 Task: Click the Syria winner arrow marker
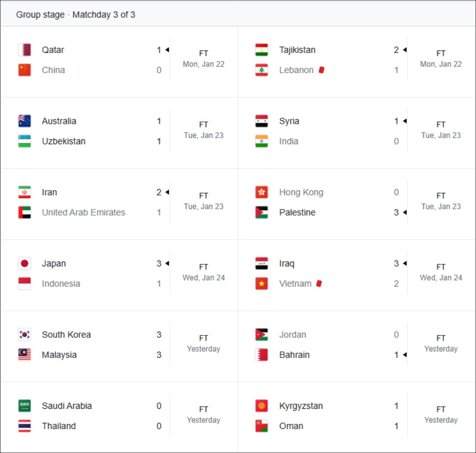point(405,121)
